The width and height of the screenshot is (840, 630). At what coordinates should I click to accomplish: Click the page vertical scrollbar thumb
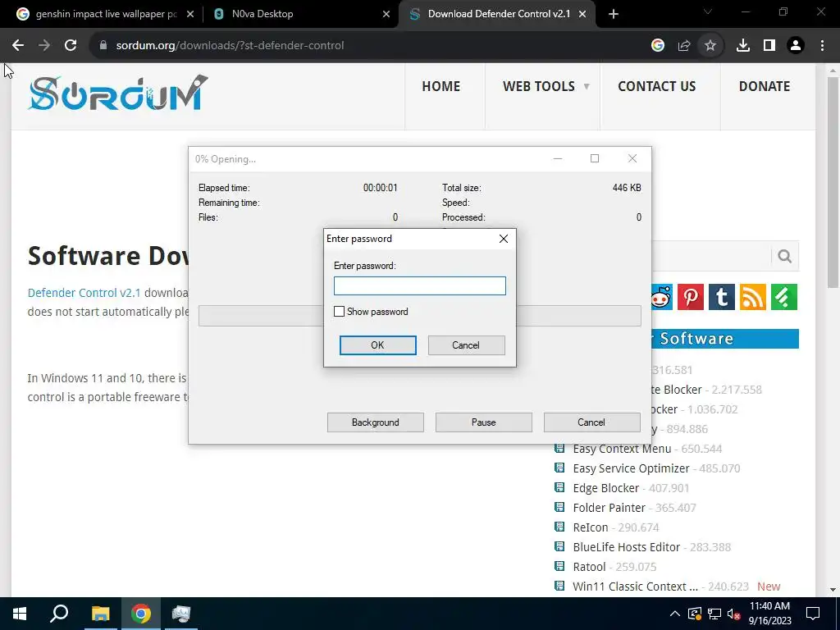pos(833,182)
